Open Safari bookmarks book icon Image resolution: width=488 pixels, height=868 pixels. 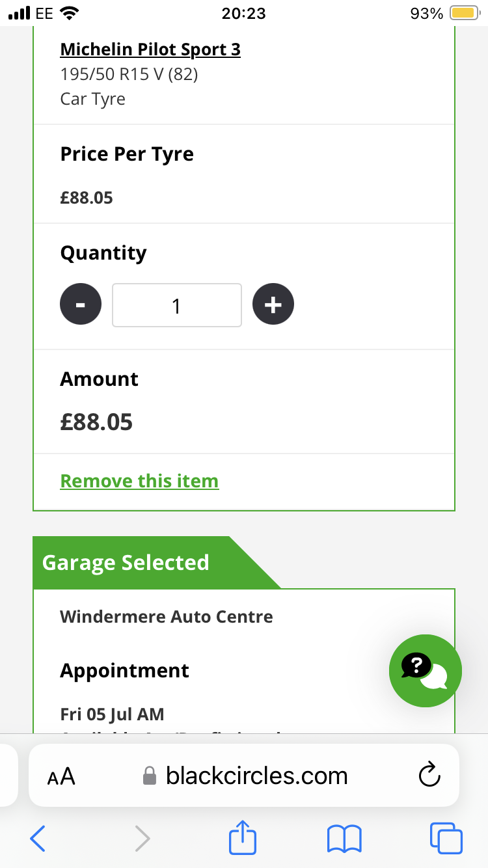[344, 839]
